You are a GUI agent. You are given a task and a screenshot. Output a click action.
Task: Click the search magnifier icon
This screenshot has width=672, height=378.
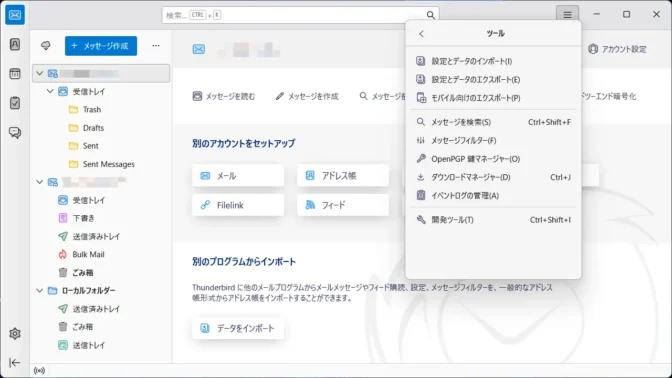point(430,15)
